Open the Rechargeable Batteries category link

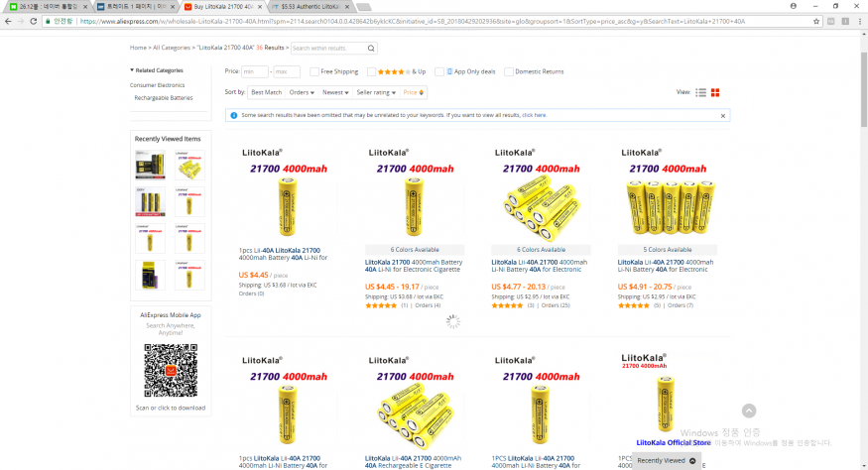pos(164,98)
